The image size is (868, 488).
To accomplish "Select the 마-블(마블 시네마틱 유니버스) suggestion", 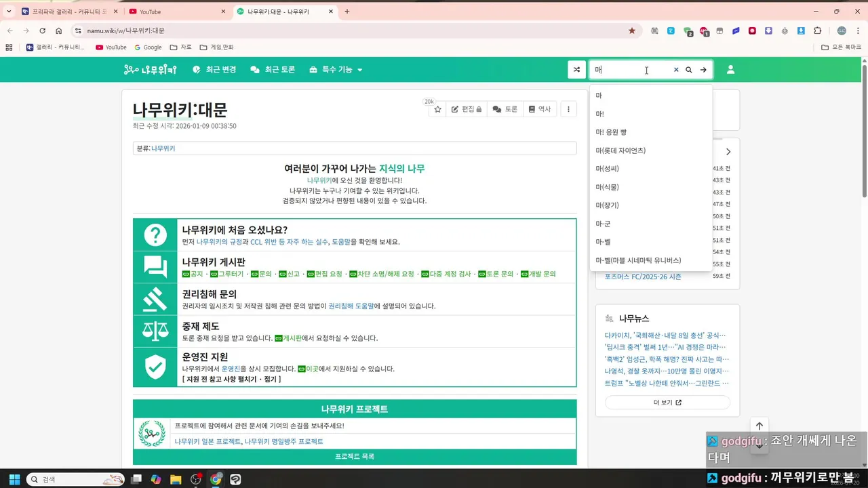I will [x=651, y=260].
